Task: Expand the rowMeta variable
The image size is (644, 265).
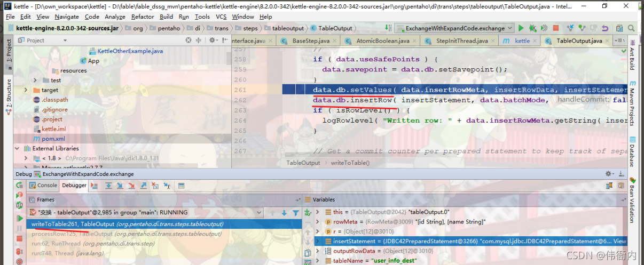Action: pyautogui.click(x=318, y=221)
